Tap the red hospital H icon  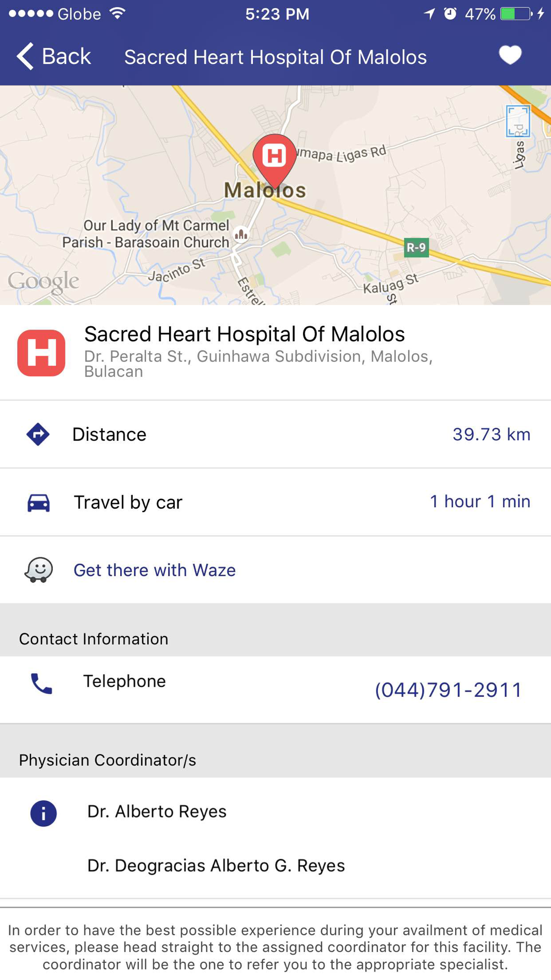[x=41, y=353]
